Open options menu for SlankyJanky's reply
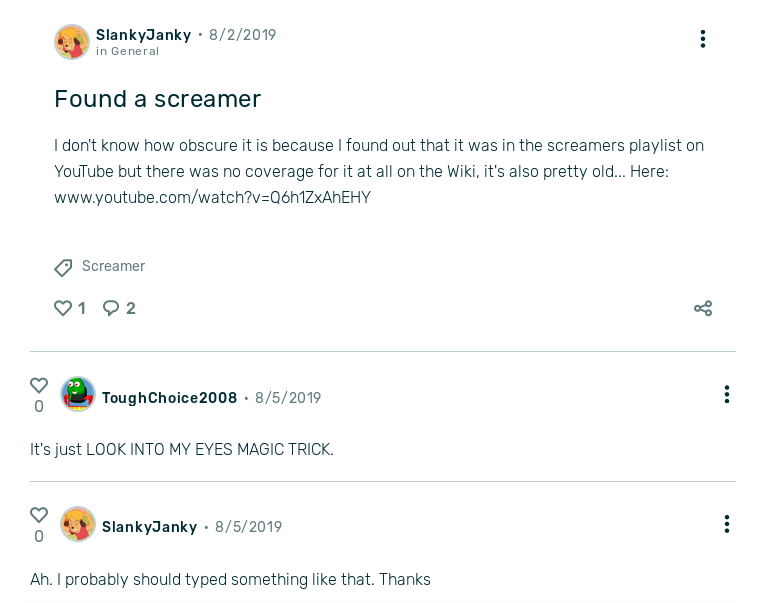 click(727, 524)
